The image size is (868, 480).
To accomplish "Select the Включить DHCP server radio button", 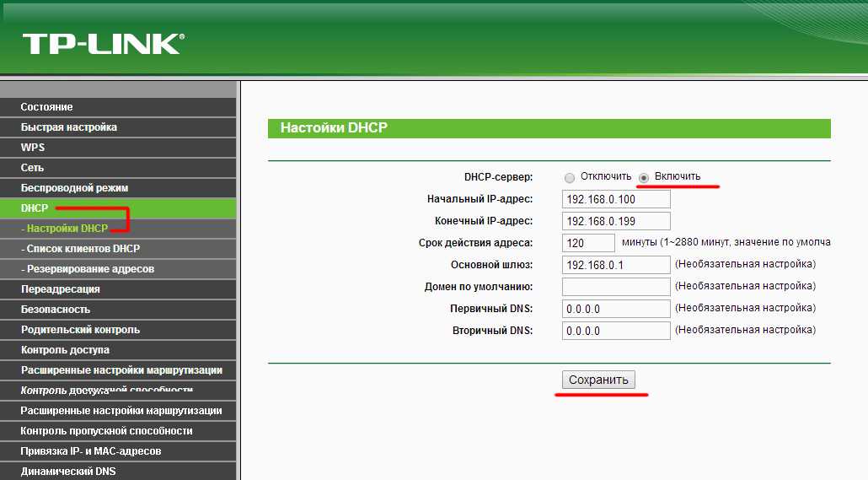I will (x=643, y=177).
